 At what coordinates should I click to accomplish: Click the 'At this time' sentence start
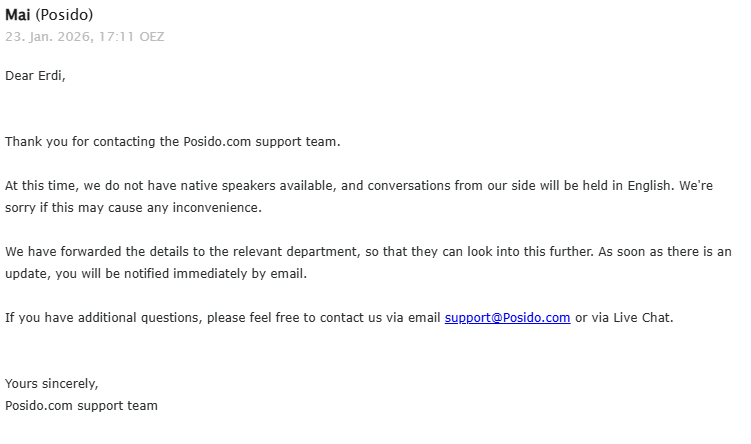click(x=40, y=186)
